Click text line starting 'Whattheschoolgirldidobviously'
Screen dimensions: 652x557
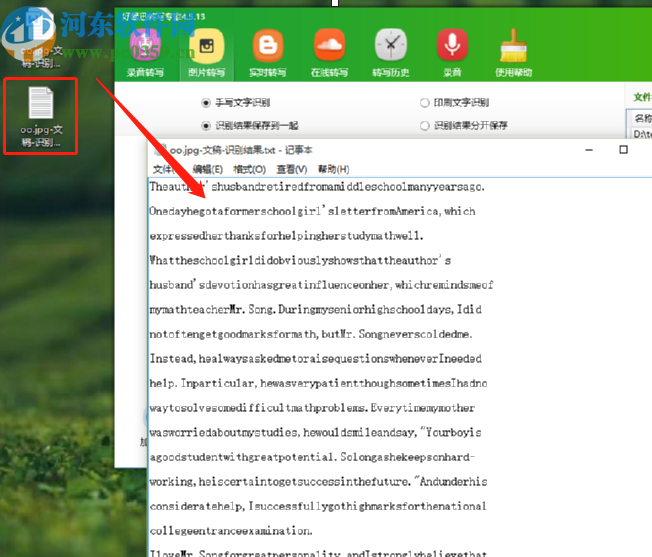coord(300,261)
